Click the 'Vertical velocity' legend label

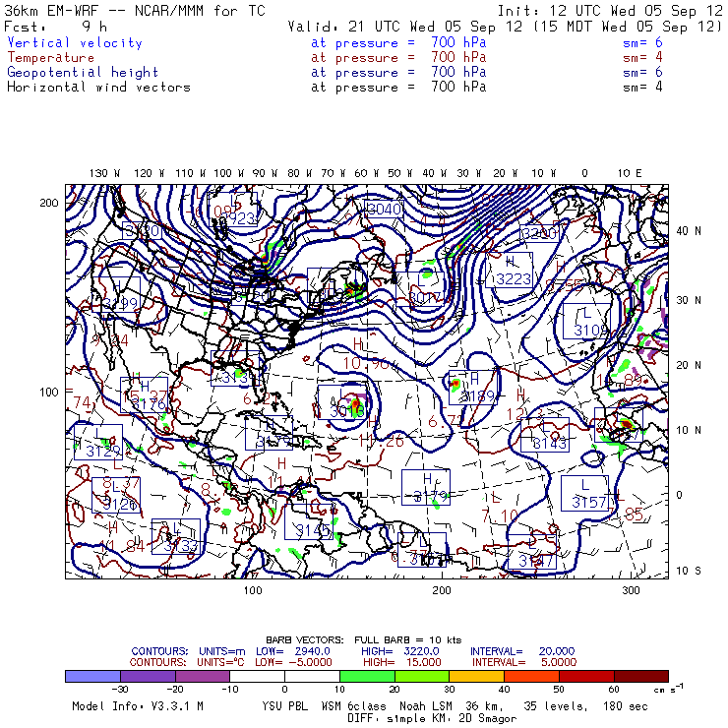(x=75, y=42)
